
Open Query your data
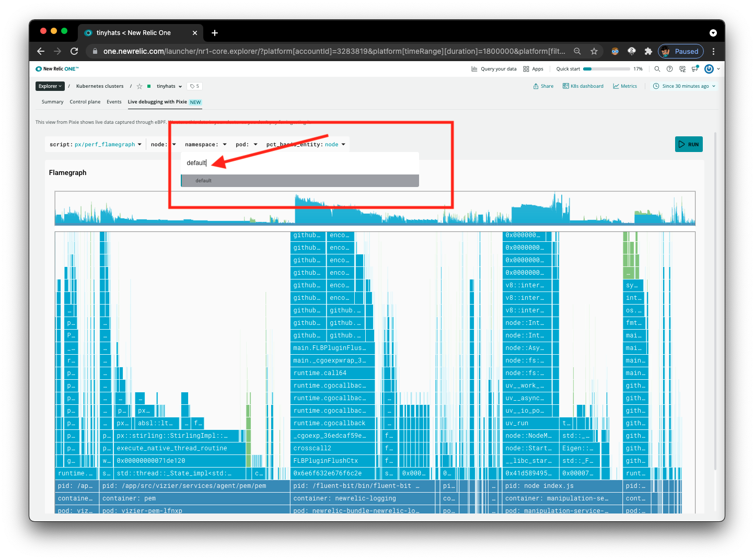(x=494, y=69)
